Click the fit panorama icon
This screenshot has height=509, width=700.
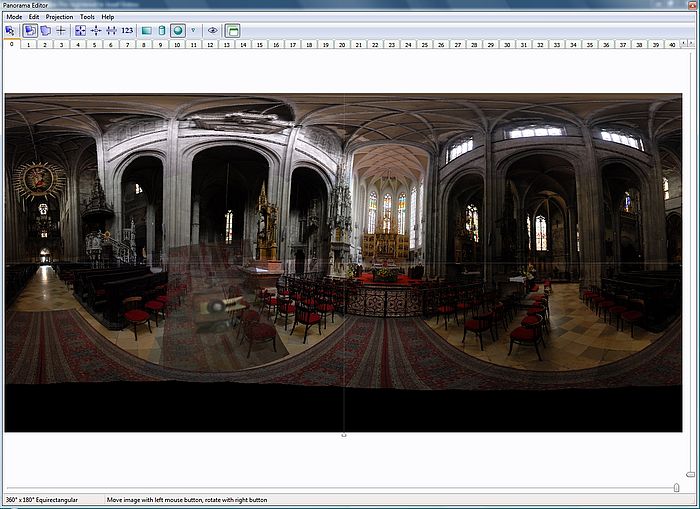point(80,31)
